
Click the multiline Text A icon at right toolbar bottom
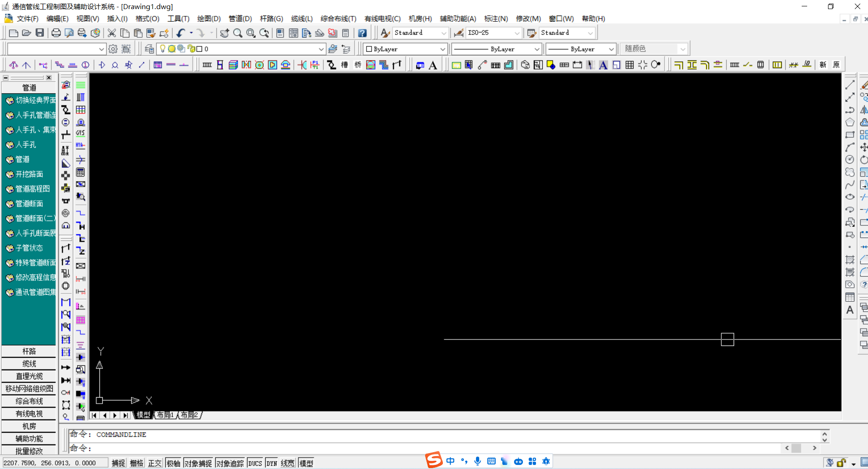pyautogui.click(x=850, y=310)
